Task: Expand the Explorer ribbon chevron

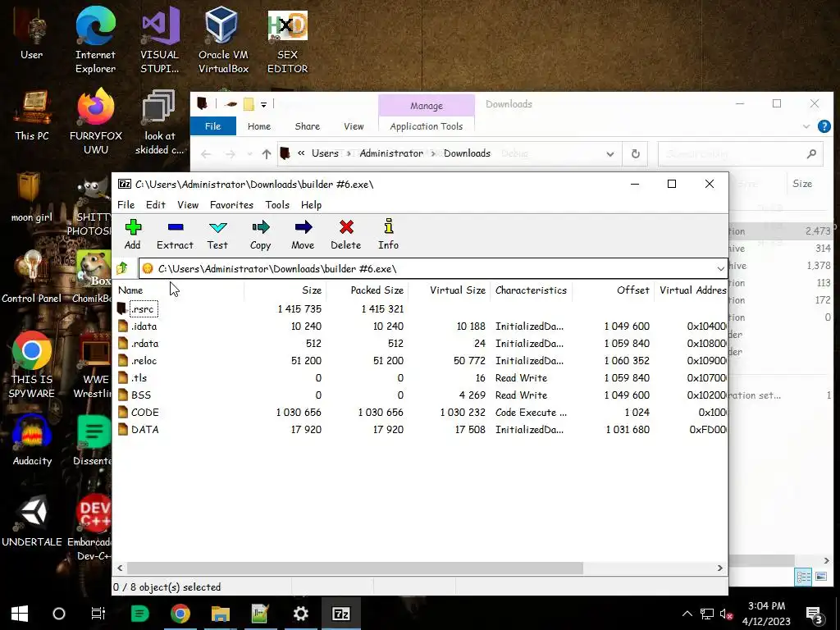Action: (806, 126)
